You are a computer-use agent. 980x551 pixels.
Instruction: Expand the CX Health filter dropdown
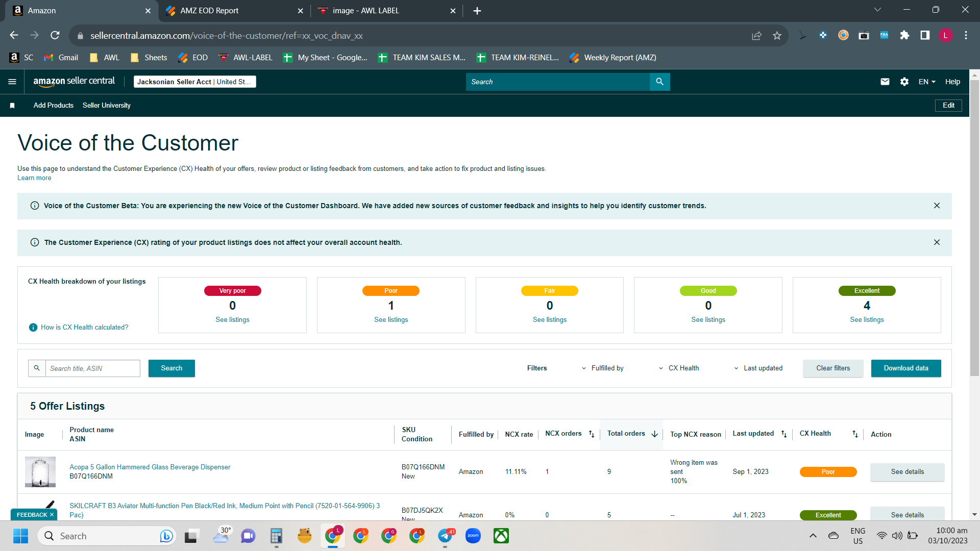click(678, 368)
